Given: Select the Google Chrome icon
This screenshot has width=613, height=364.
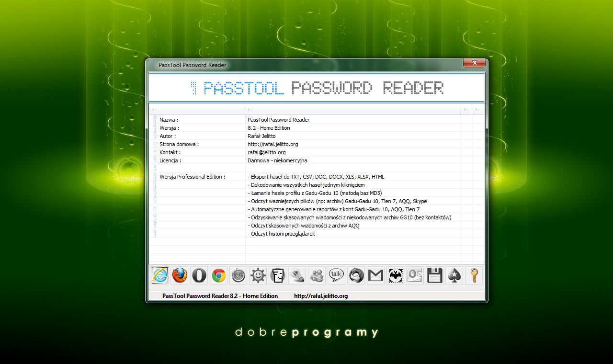Looking at the screenshot, I should pyautogui.click(x=219, y=275).
